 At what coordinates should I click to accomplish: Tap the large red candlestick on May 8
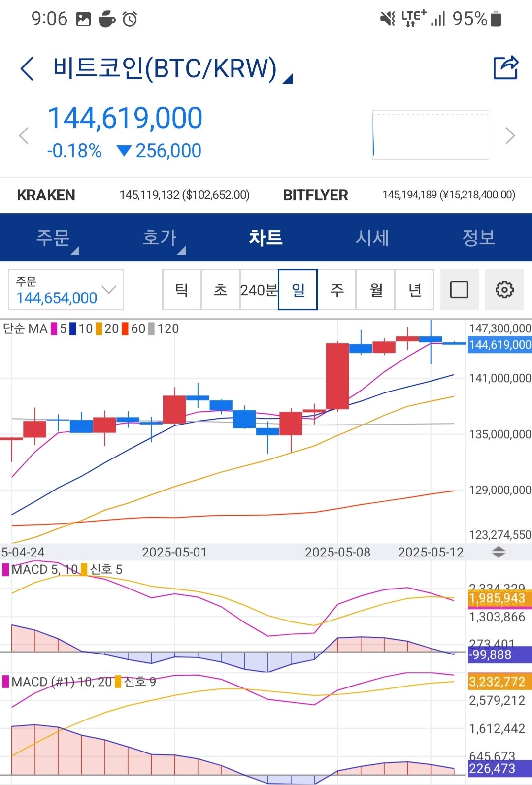[x=337, y=376]
